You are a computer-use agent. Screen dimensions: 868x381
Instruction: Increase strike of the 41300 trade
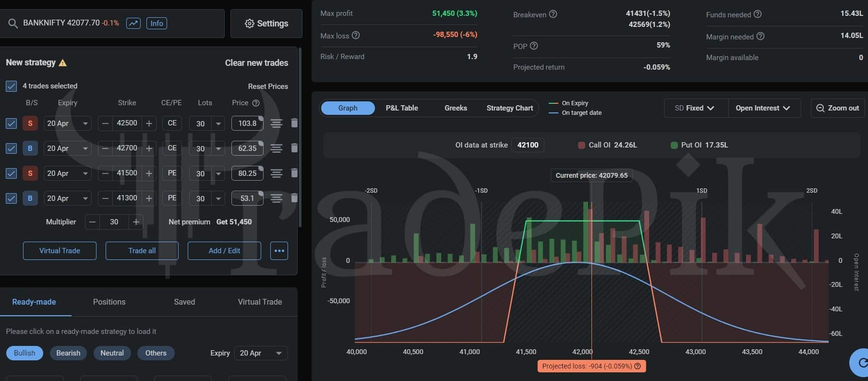149,198
